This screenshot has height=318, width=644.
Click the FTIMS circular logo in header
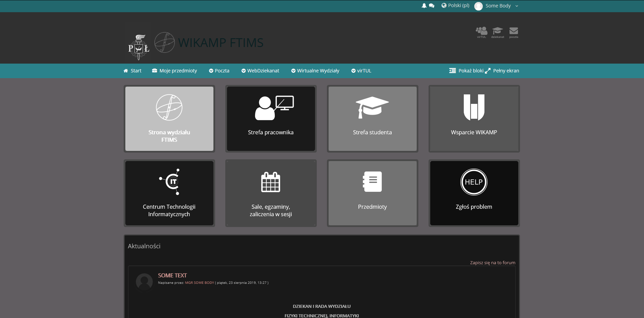(165, 42)
